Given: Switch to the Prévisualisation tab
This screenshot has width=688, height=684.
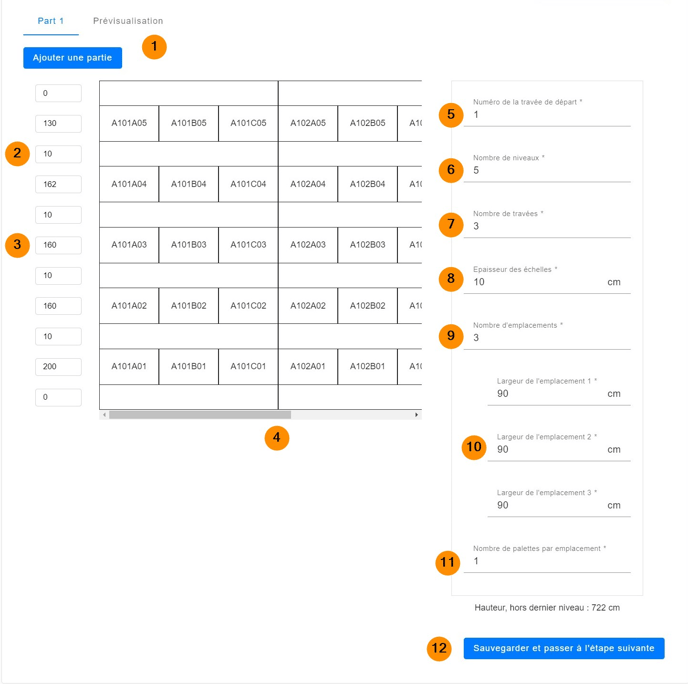Looking at the screenshot, I should [128, 21].
